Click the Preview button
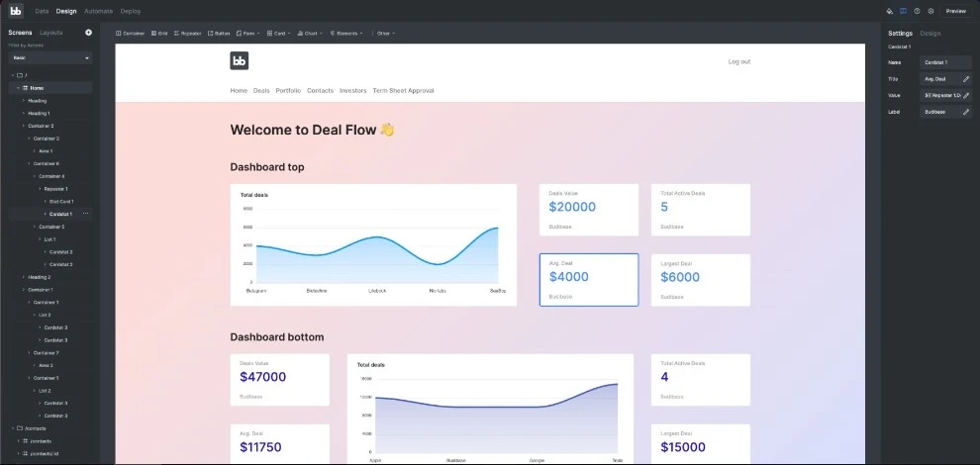Viewport: 980px width, 465px height. 955,11
